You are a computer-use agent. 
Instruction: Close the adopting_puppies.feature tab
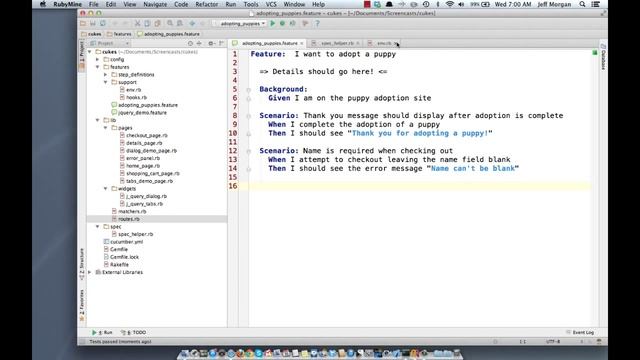click(x=302, y=43)
